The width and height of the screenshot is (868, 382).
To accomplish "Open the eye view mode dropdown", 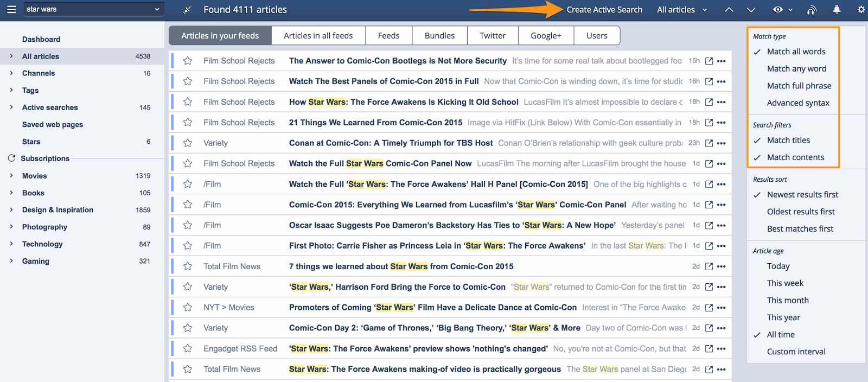I will click(782, 10).
